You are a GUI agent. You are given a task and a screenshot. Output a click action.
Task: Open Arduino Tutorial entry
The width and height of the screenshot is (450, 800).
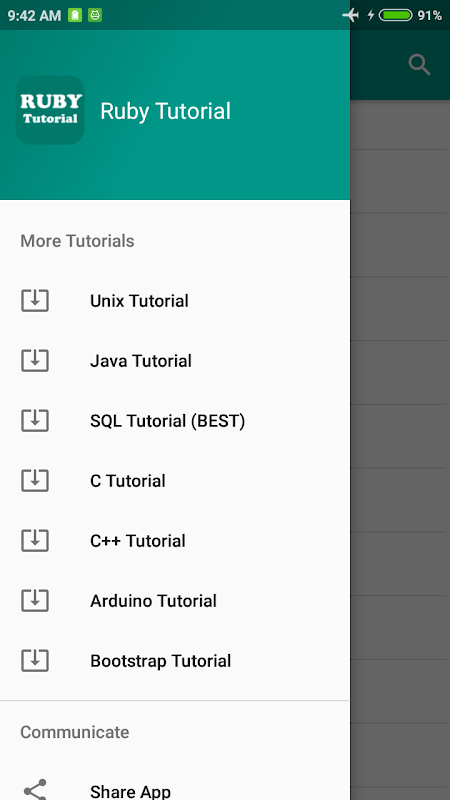tap(175, 601)
